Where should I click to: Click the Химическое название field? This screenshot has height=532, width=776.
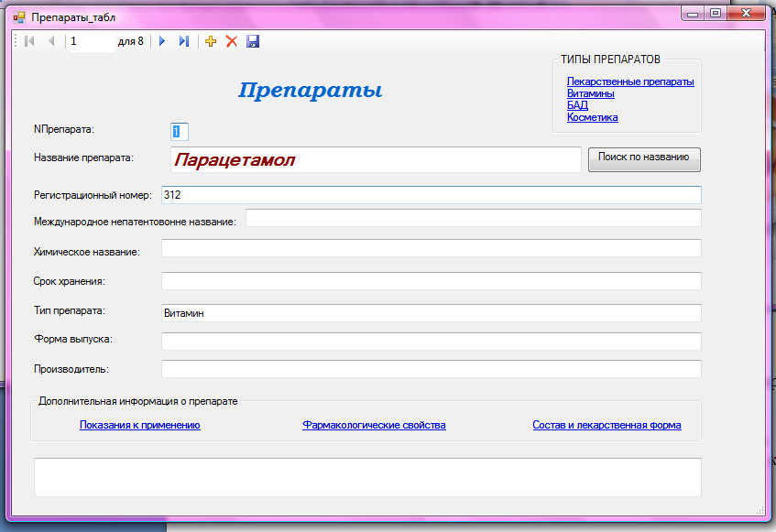point(431,248)
